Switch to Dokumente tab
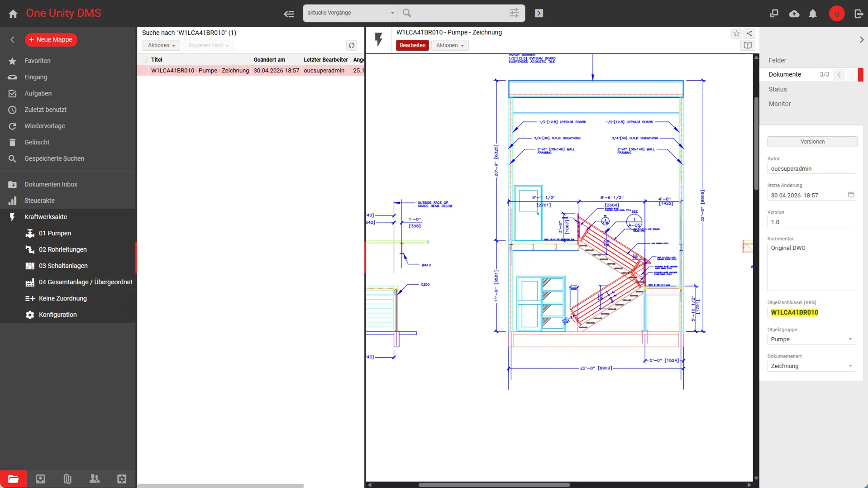The height and width of the screenshot is (488, 868). (785, 75)
